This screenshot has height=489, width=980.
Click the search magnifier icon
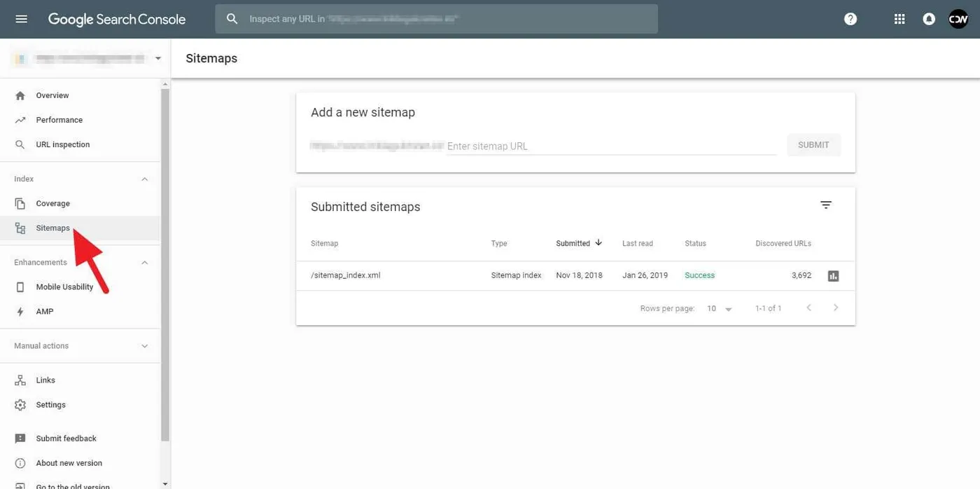[x=232, y=19]
